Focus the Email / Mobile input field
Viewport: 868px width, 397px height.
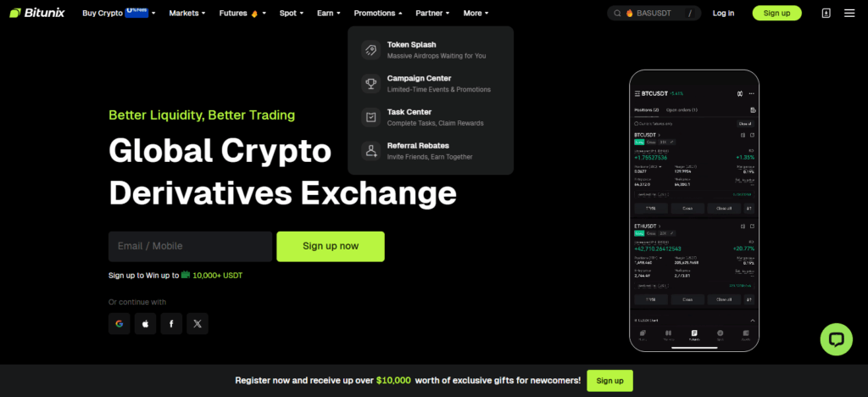(x=190, y=246)
